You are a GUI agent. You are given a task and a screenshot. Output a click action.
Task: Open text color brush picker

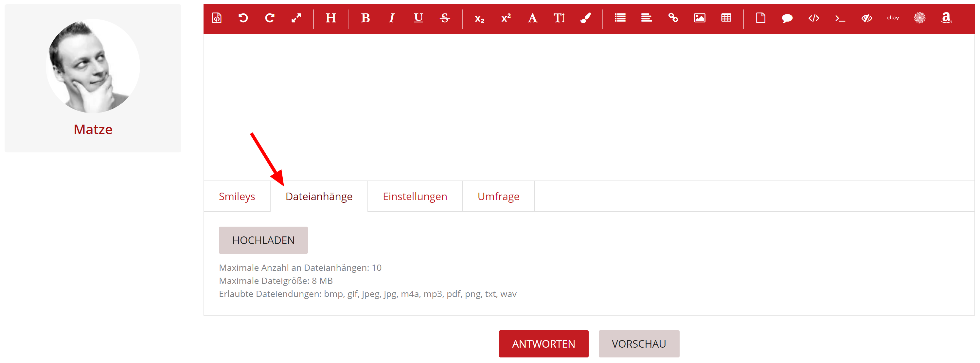(x=585, y=18)
